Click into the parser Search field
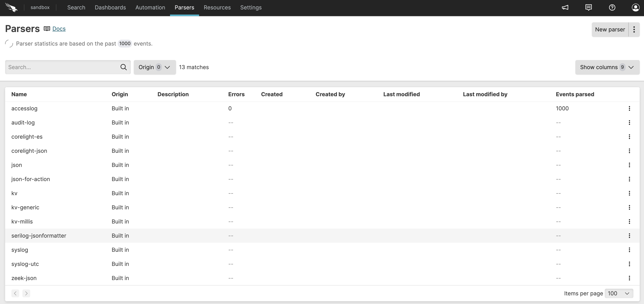Screen dimensions: 644x304 (x=62, y=67)
